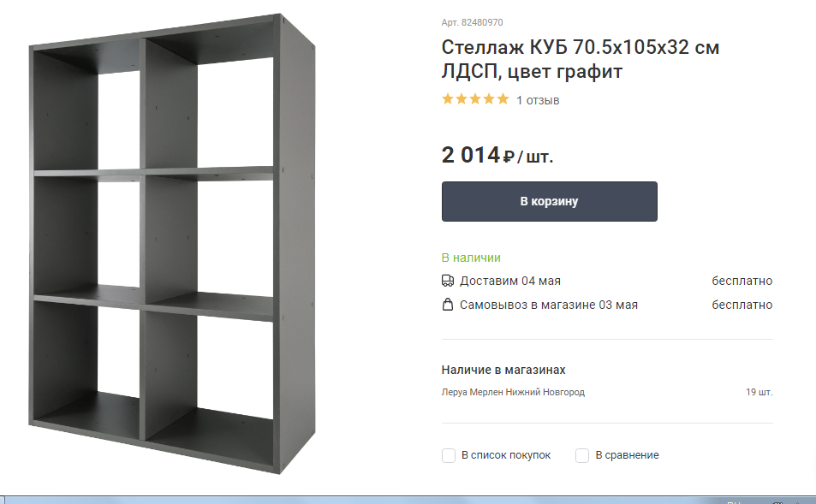Click the third rating star
The image size is (816, 504).
click(475, 99)
